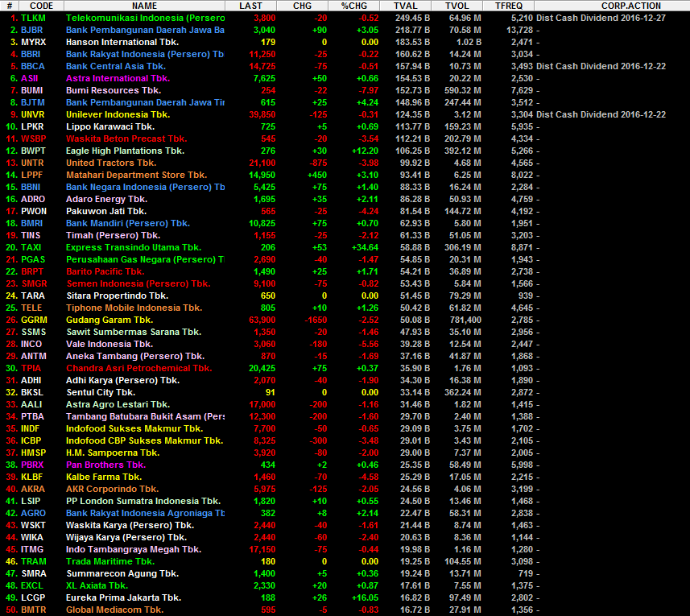Select stock code ANTM

pyautogui.click(x=34, y=357)
